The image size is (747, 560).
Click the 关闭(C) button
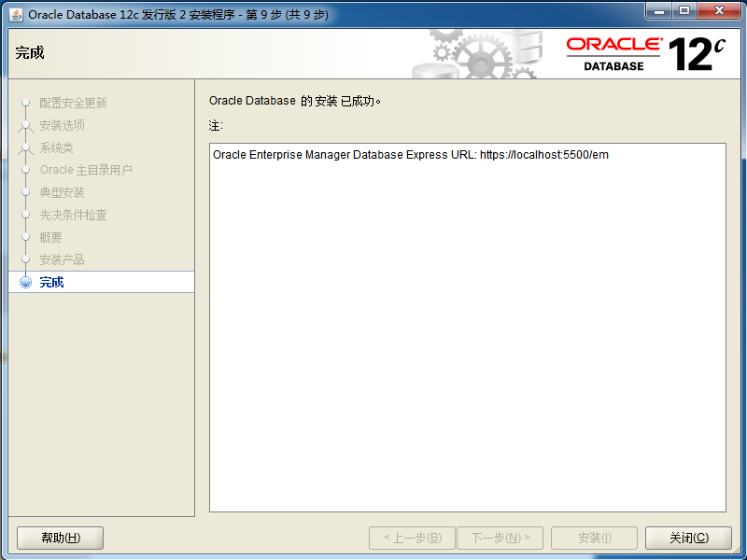[688, 538]
